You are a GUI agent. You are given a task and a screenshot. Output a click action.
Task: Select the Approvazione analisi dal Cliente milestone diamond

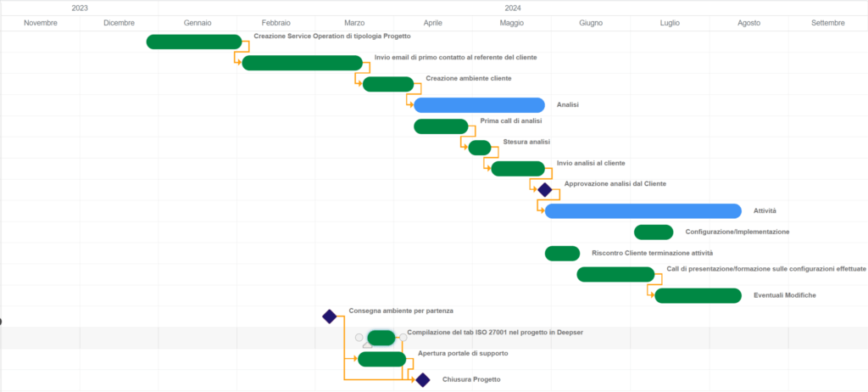pos(545,189)
